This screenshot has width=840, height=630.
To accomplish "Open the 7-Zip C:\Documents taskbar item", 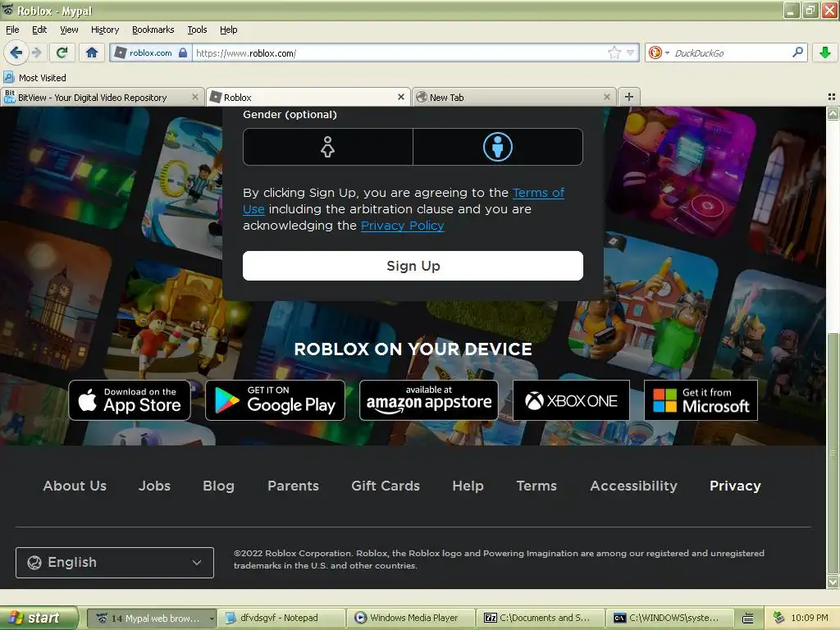I will 541,618.
